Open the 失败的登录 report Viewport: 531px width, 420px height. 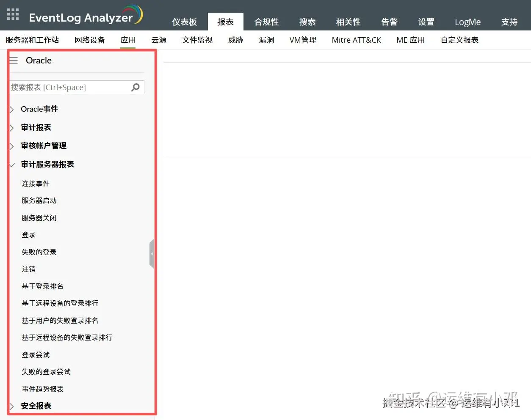39,252
